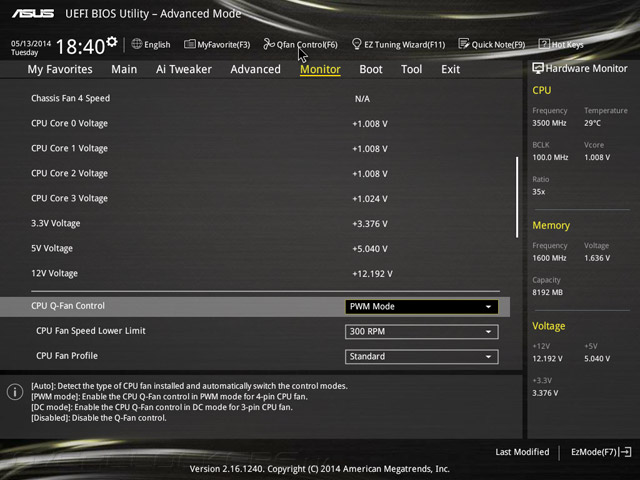The height and width of the screenshot is (480, 640).
Task: Open the CPU Fan Profile dropdown
Action: 422,356
